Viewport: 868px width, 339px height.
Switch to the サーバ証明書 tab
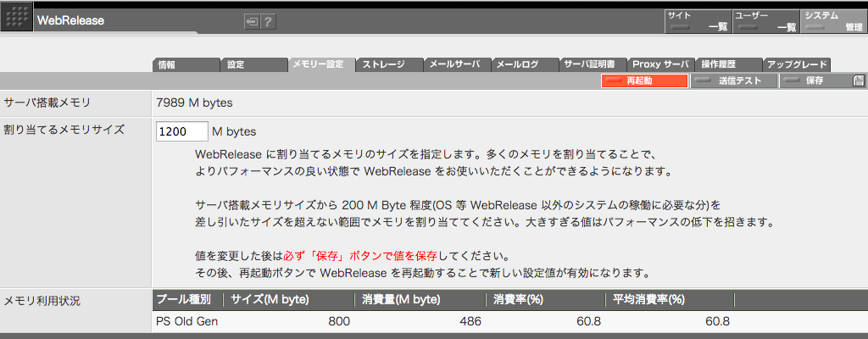[593, 64]
